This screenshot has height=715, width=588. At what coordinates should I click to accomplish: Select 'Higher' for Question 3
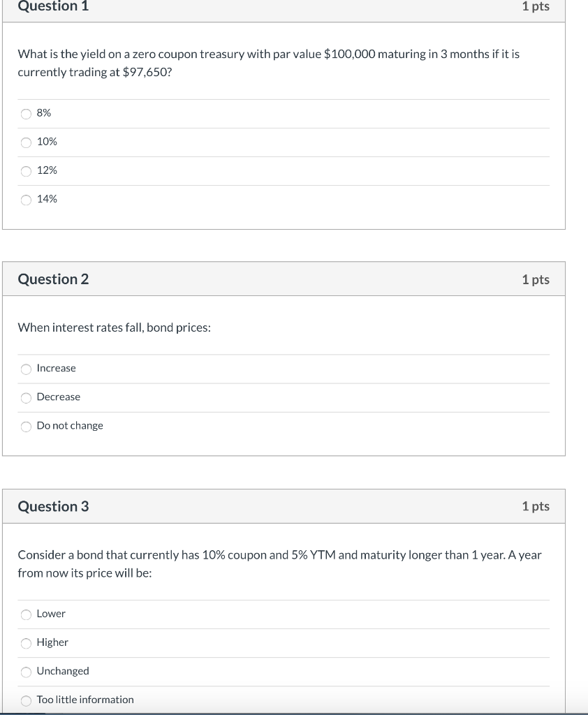pos(26,642)
